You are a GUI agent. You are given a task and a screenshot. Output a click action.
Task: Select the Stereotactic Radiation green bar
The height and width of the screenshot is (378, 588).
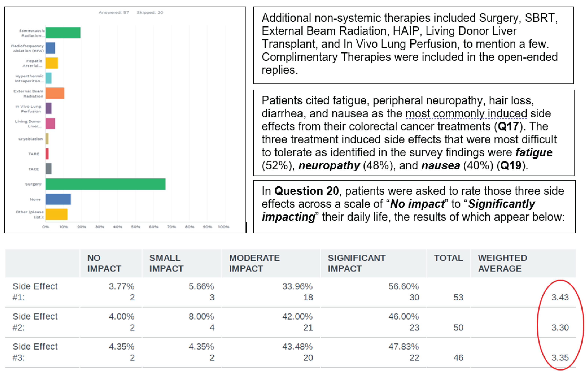(x=63, y=33)
